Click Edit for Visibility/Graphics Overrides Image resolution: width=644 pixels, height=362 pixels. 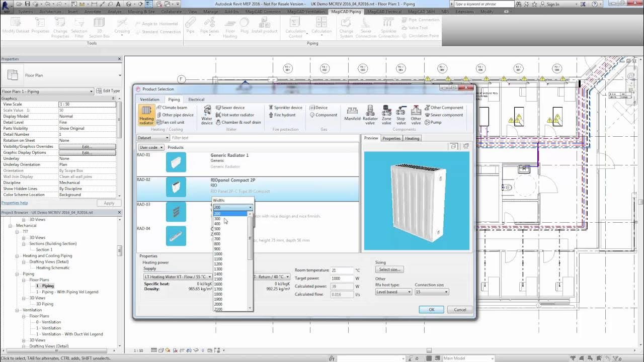pos(87,146)
